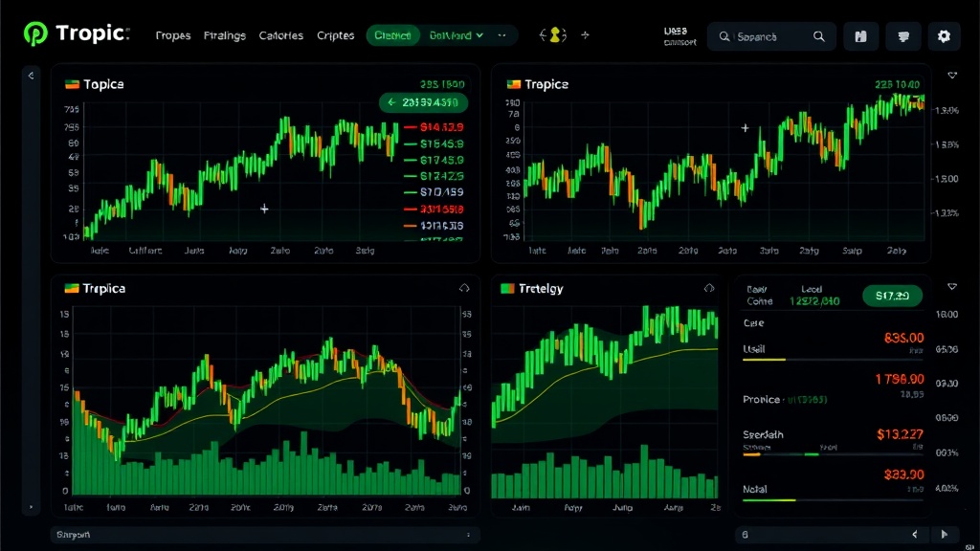
Task: Go to previous page with left arrow
Action: tap(915, 534)
